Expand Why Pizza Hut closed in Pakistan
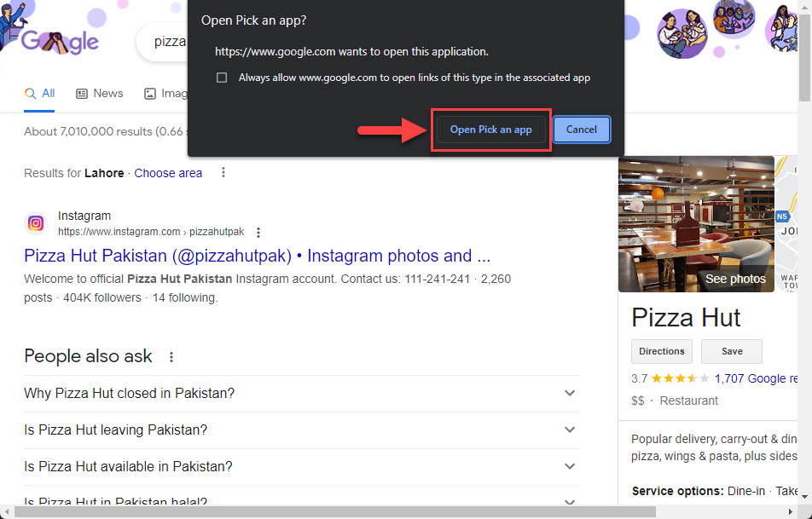The image size is (812, 519). [302, 393]
